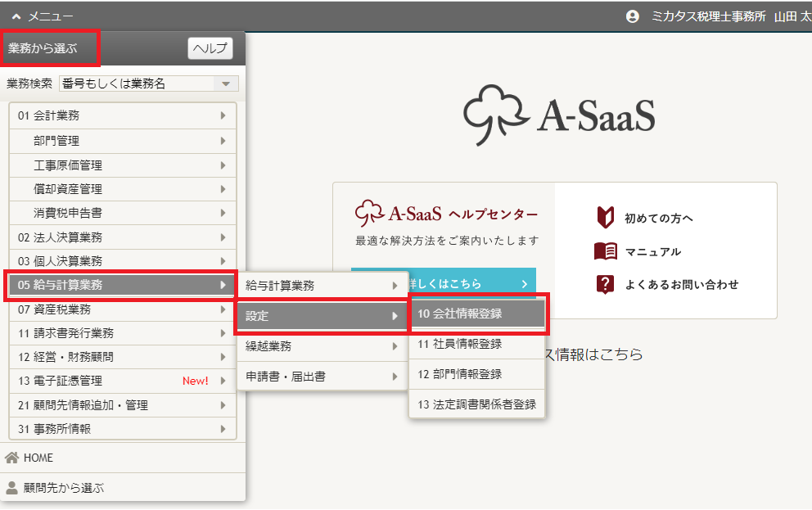Click the ヘルプ button

[x=210, y=48]
